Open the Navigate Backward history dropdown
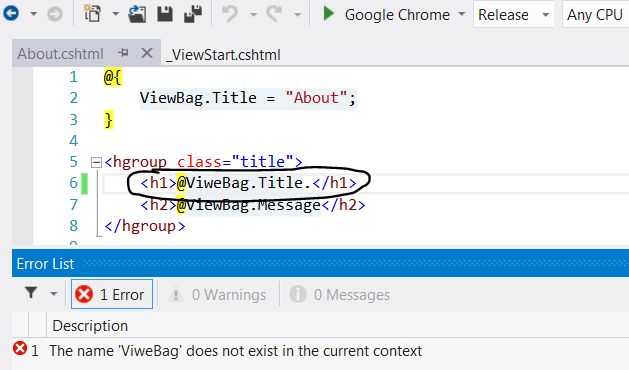Screen dimensions: 629x370 34,14
